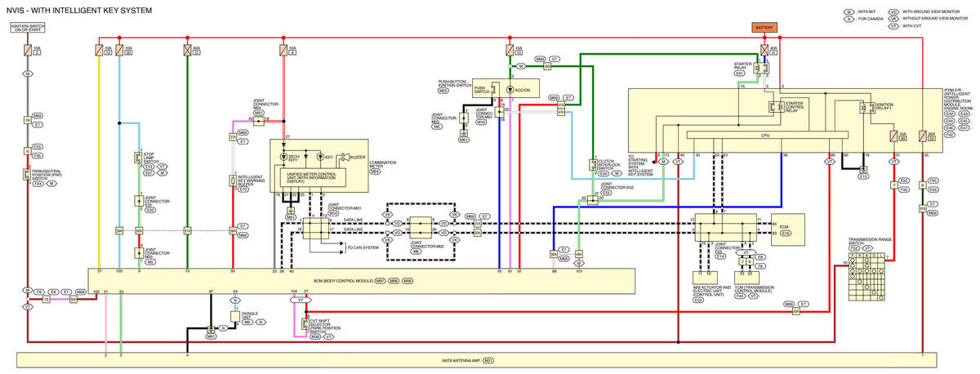Click the 40A fuse on the green wire
The image size is (980, 374).
[188, 50]
